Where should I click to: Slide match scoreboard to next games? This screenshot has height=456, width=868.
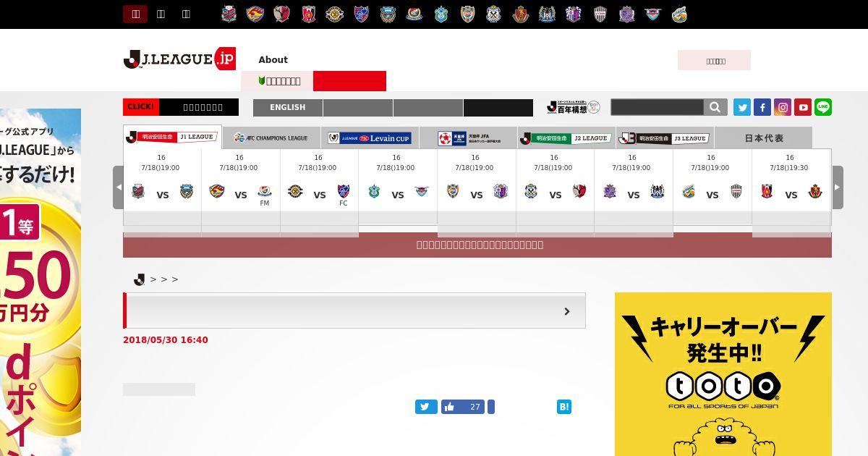[838, 187]
